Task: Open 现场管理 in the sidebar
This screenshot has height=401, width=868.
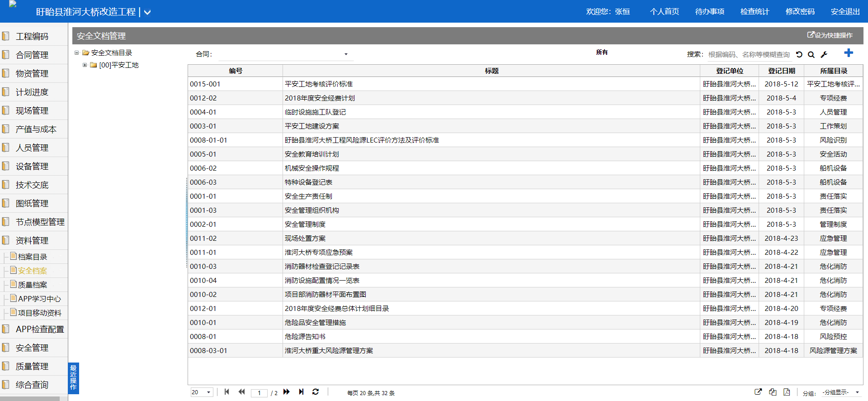Action: pyautogui.click(x=32, y=110)
